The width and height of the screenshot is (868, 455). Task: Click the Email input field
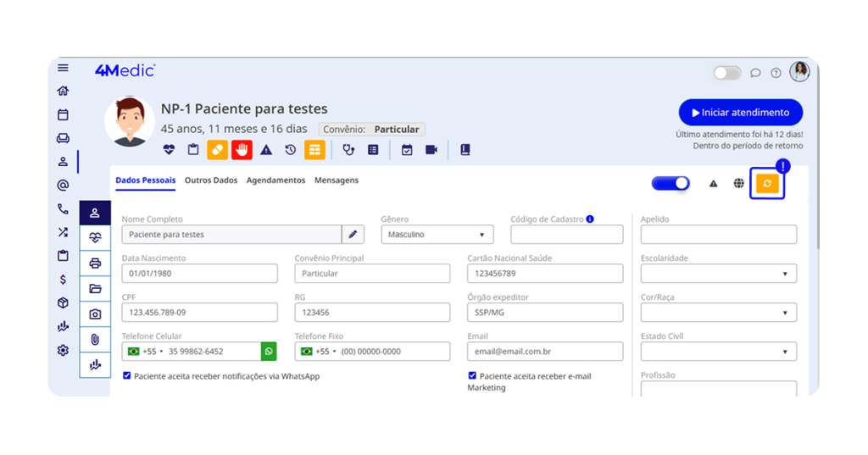(x=544, y=352)
